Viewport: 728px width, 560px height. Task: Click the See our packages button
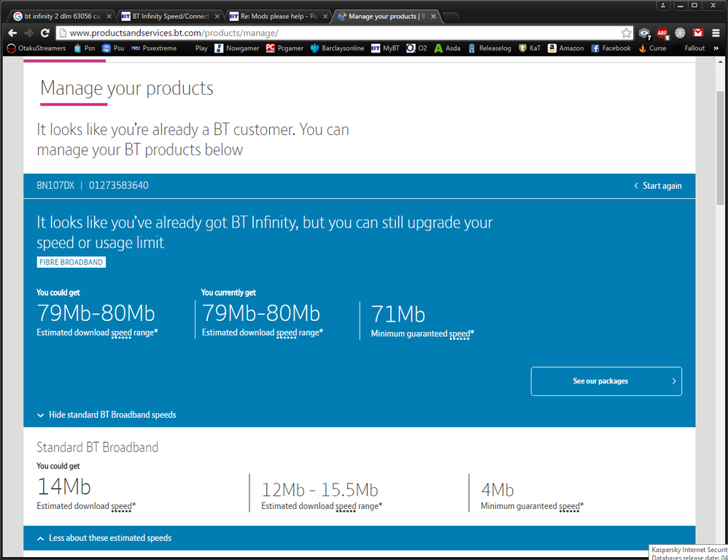point(606,381)
